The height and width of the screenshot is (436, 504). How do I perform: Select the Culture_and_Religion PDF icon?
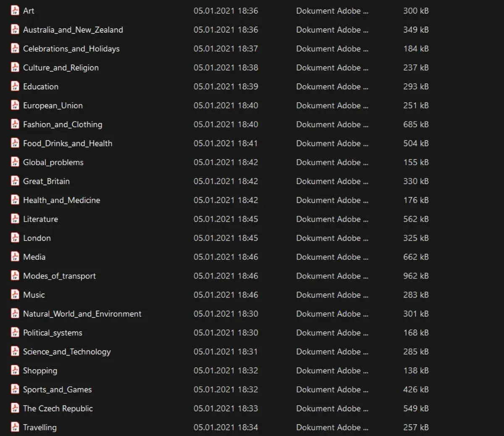click(15, 67)
